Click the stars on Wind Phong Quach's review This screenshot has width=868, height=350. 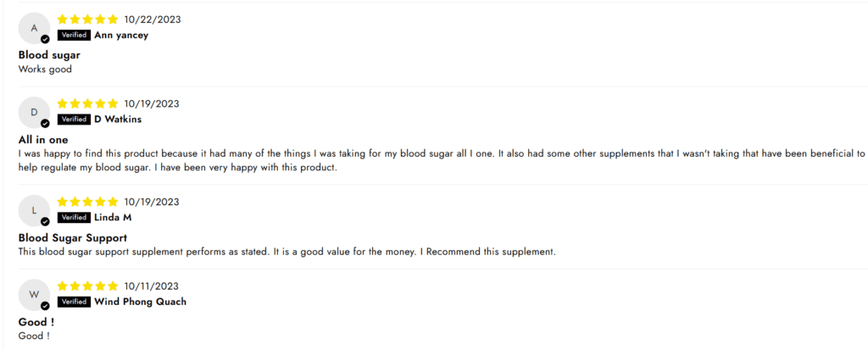87,286
